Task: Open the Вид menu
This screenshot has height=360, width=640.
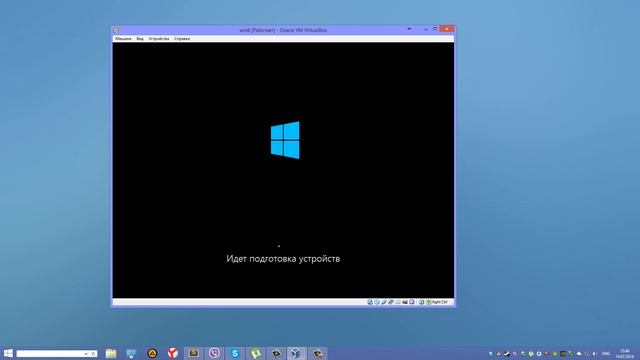Action: tap(140, 38)
